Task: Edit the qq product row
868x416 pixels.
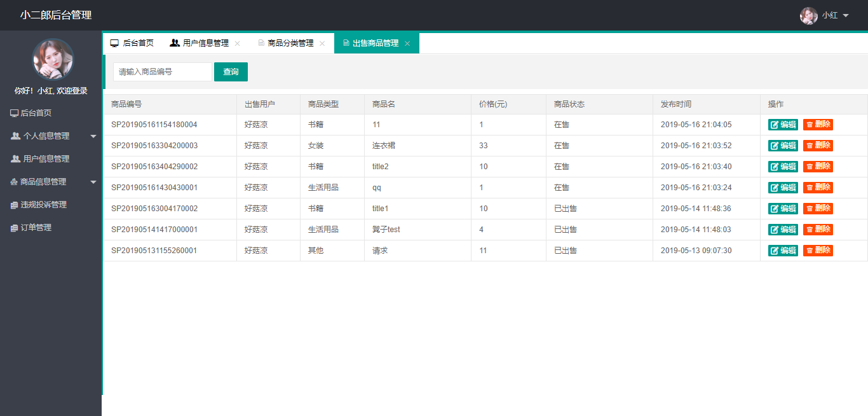Action: tap(783, 188)
